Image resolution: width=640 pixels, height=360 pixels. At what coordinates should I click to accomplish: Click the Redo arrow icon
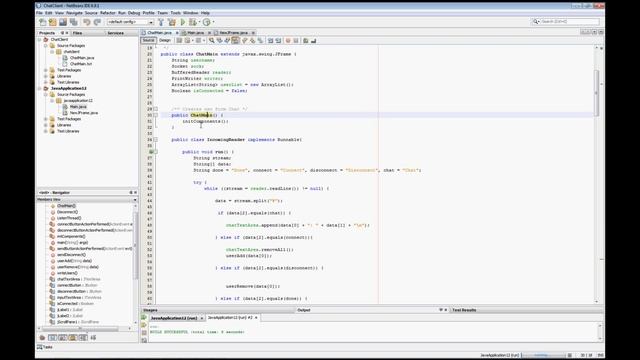[97, 22]
